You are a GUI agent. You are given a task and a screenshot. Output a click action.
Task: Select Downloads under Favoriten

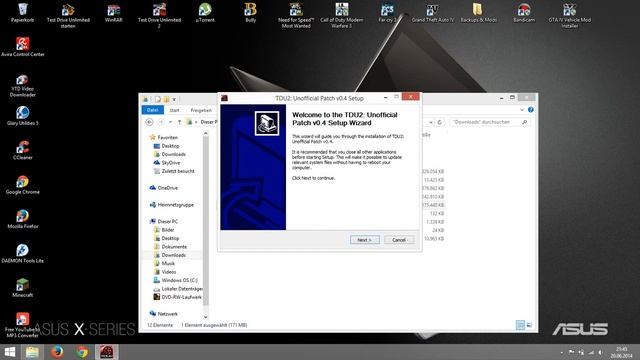pyautogui.click(x=169, y=154)
